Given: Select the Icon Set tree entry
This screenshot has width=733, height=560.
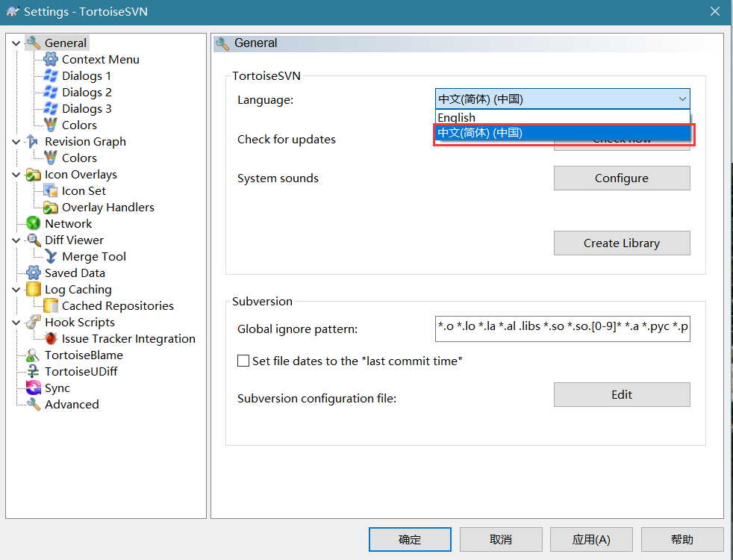Looking at the screenshot, I should click(84, 190).
